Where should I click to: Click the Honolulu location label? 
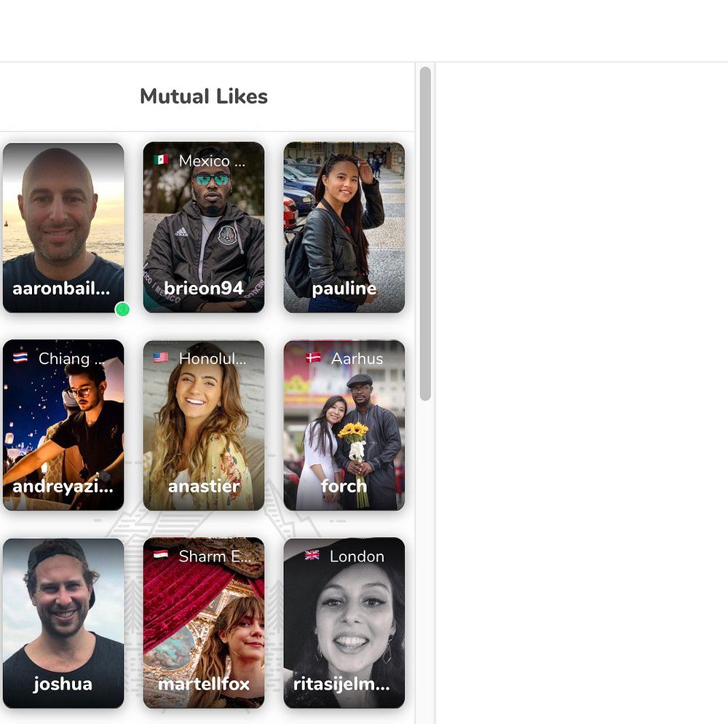[x=213, y=358]
